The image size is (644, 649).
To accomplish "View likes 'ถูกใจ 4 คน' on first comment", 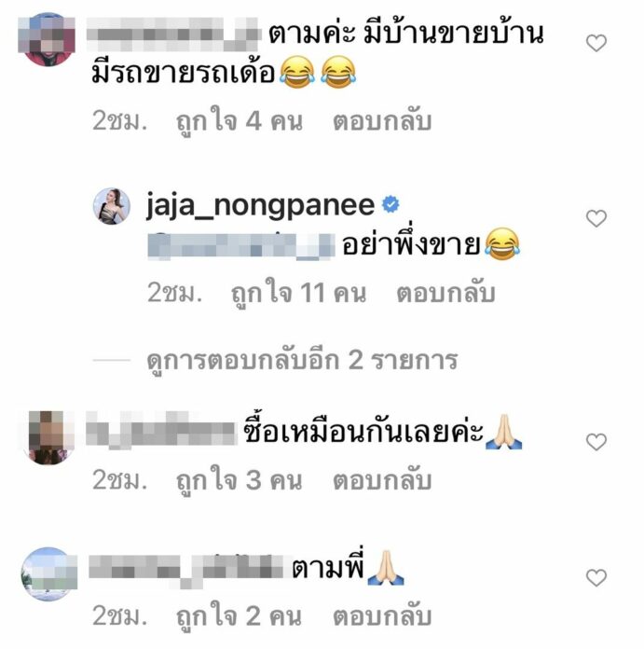I will [240, 121].
